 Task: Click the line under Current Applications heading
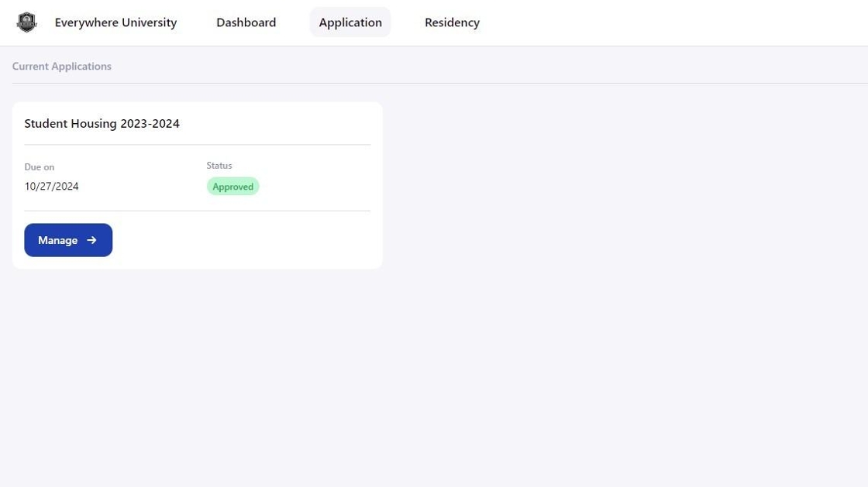point(434,83)
